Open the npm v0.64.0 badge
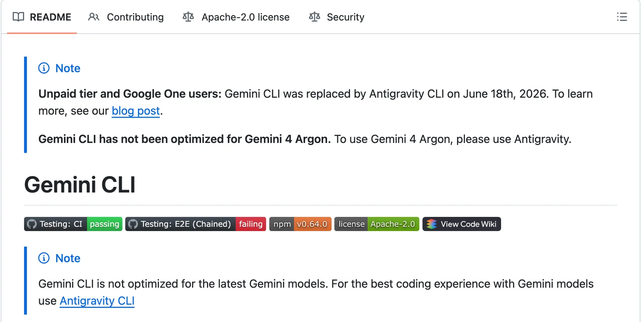Viewport: 644px width, 322px height. 300,224
